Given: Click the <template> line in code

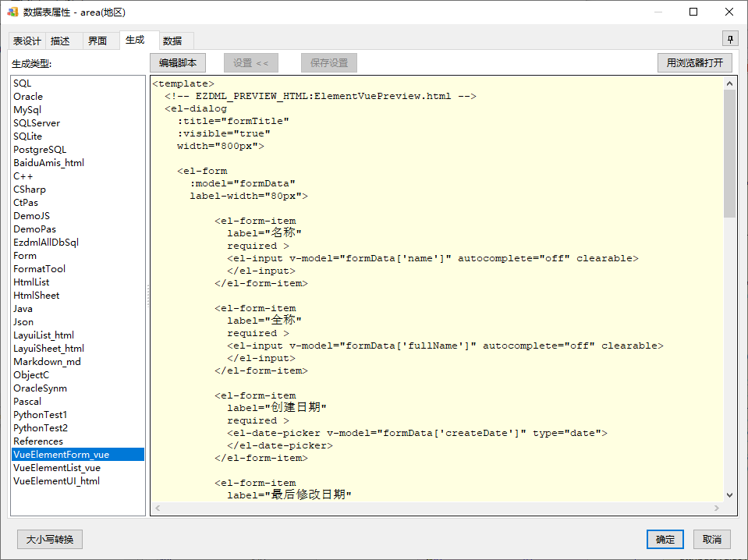Looking at the screenshot, I should [183, 83].
